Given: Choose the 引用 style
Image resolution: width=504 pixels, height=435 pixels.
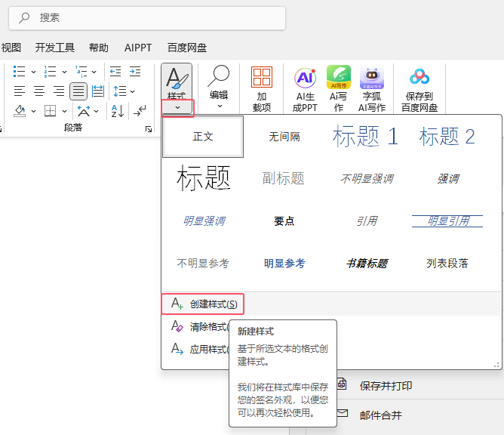Looking at the screenshot, I should tap(367, 221).
